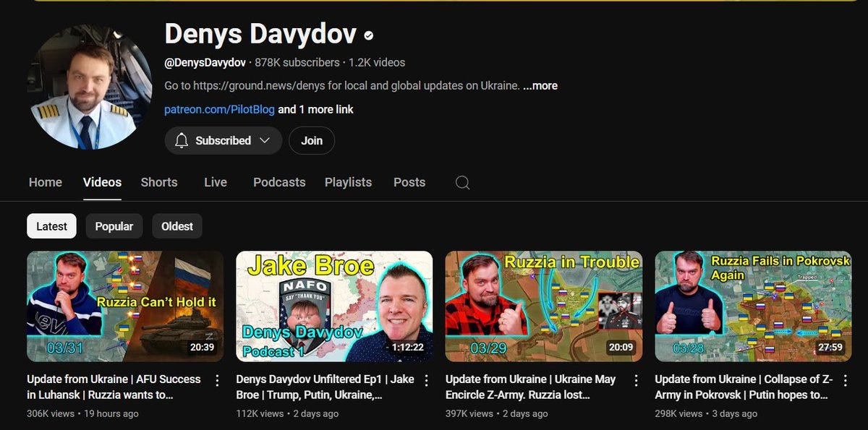Select the Latest sort chip

[51, 226]
